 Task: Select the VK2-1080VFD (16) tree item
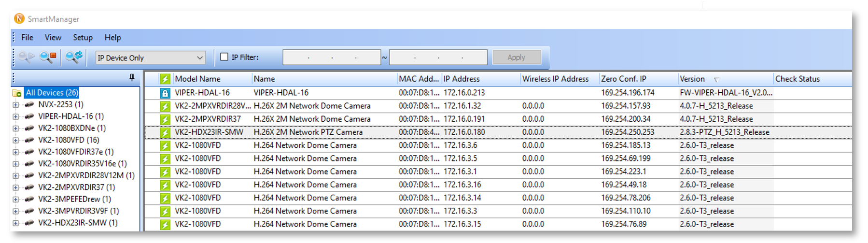click(x=69, y=140)
